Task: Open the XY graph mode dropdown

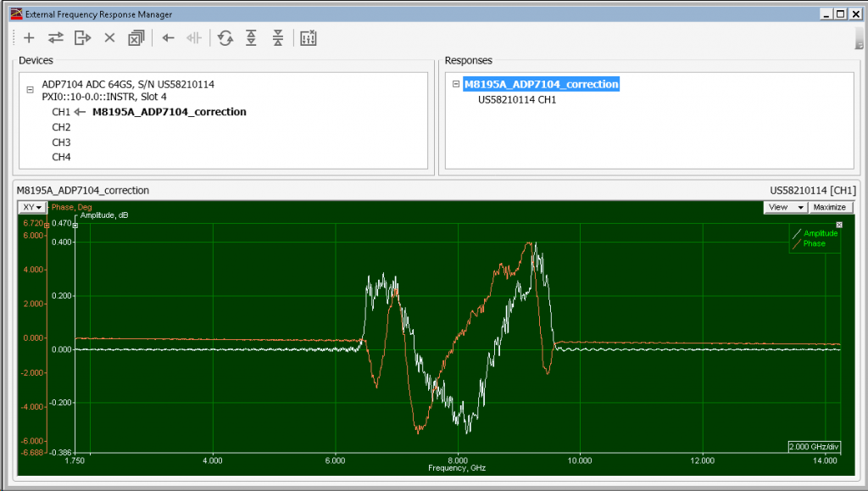Action: tap(33, 207)
